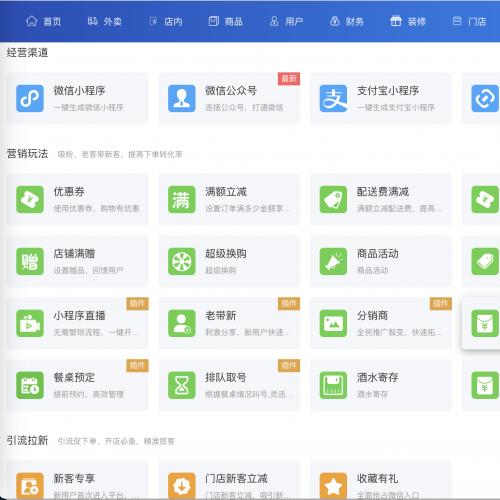The image size is (500, 500).
Task: Select the 店铺满赠 gift icon
Action: click(30, 261)
